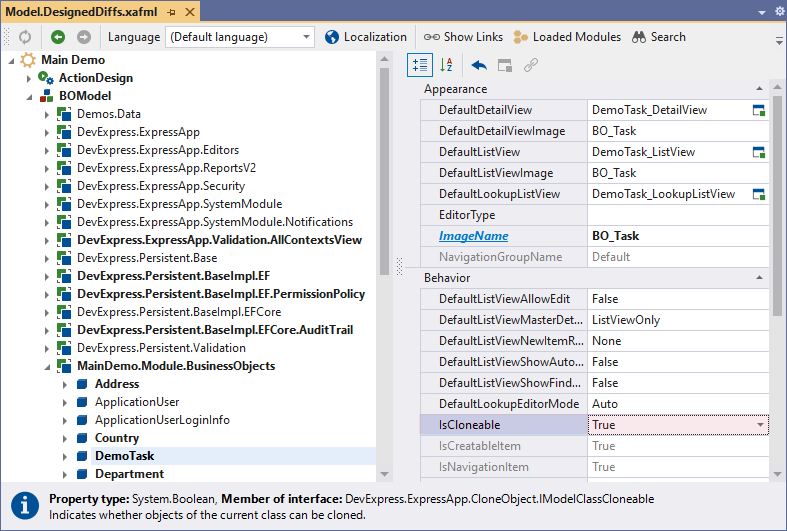The image size is (787, 531).
Task: Open the IsCloneable value dropdown
Action: click(x=761, y=425)
